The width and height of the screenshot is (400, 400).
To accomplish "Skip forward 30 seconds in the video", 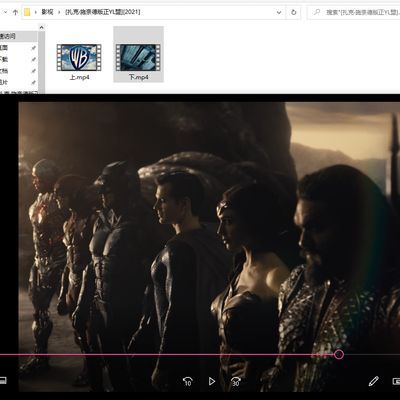I will pos(236,381).
